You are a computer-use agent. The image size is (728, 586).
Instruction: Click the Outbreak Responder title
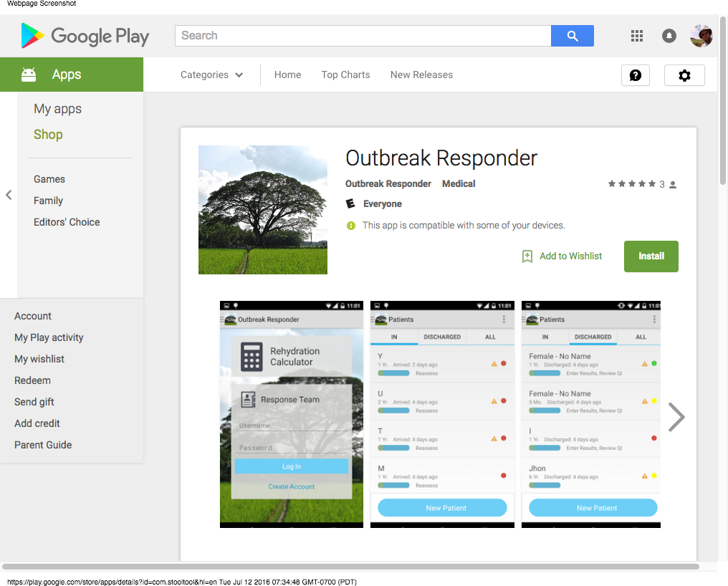click(x=441, y=158)
